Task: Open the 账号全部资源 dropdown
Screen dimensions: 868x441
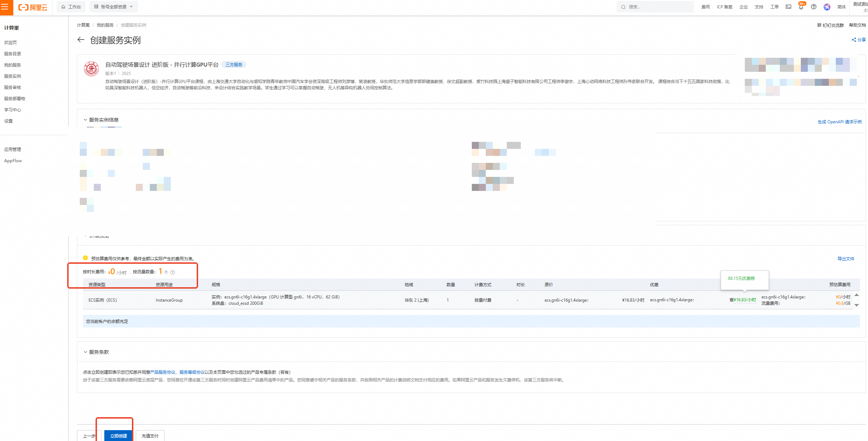Action: tap(114, 7)
